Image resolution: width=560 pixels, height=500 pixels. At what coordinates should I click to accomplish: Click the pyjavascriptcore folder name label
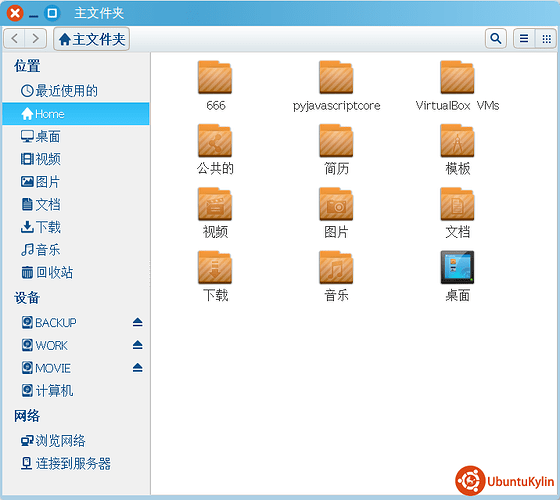336,106
